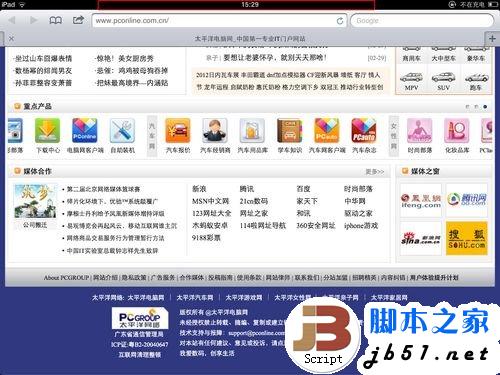Close the current Safari tab
Screen dimensions: 500x375
coord(11,38)
